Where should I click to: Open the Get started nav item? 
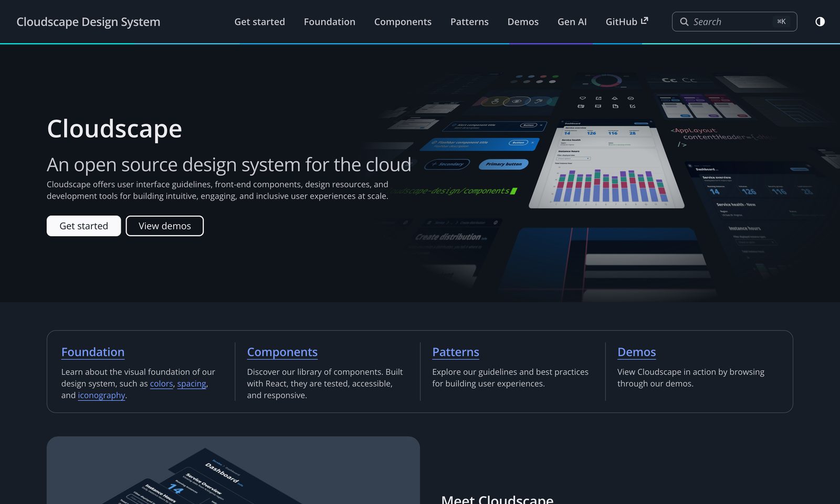click(x=259, y=22)
